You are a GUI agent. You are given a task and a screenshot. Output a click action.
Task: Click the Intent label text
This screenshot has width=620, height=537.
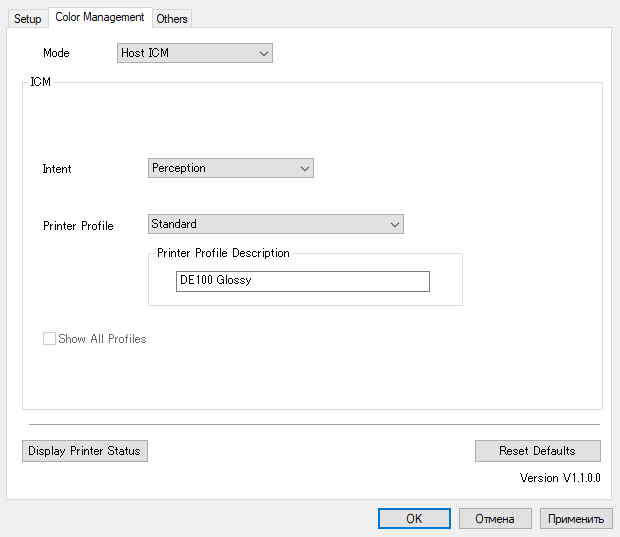pyautogui.click(x=57, y=169)
